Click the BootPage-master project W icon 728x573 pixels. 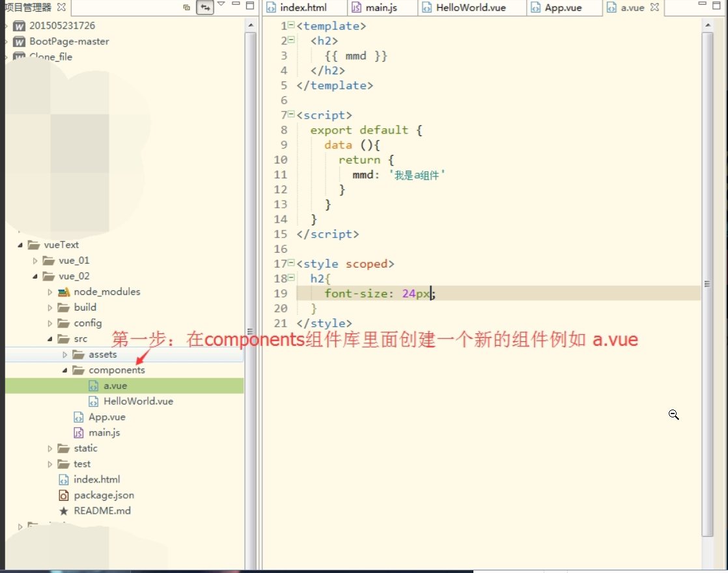(19, 42)
